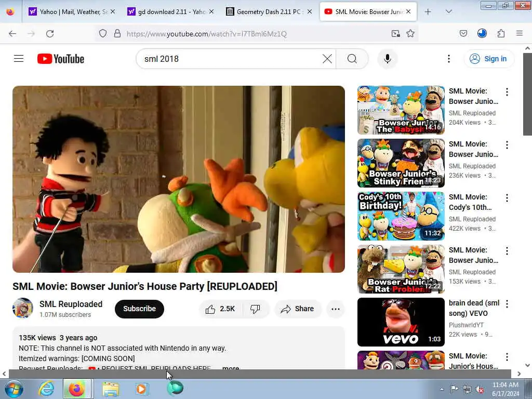
Task: Open a new browser tab
Action: click(428, 11)
